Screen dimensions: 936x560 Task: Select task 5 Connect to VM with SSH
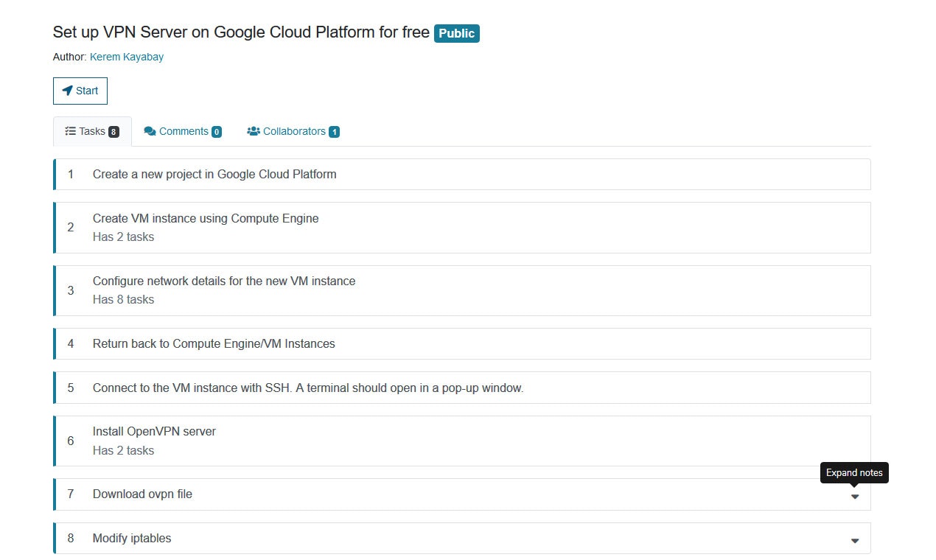coord(308,388)
